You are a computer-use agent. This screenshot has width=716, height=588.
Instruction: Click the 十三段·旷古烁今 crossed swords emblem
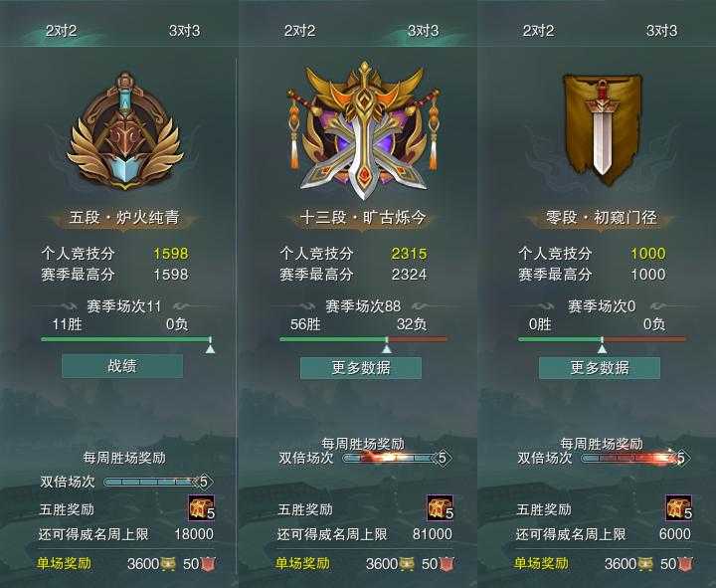[x=364, y=130]
